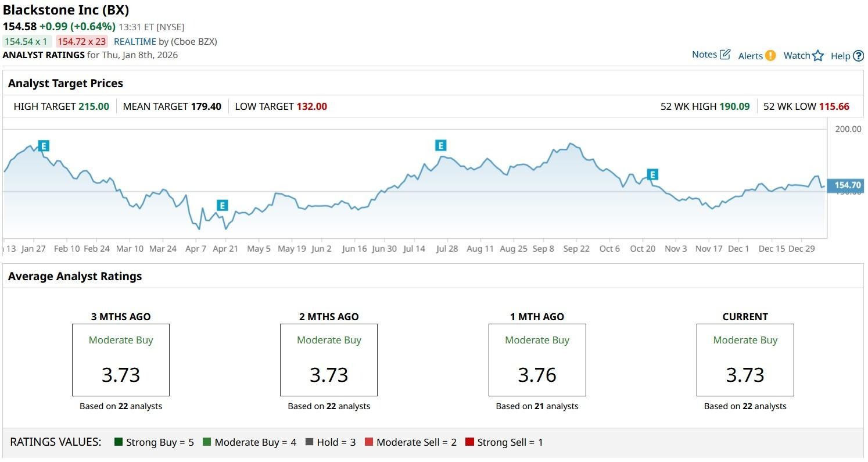Click the Moderate Sell legend swatch

(369, 442)
